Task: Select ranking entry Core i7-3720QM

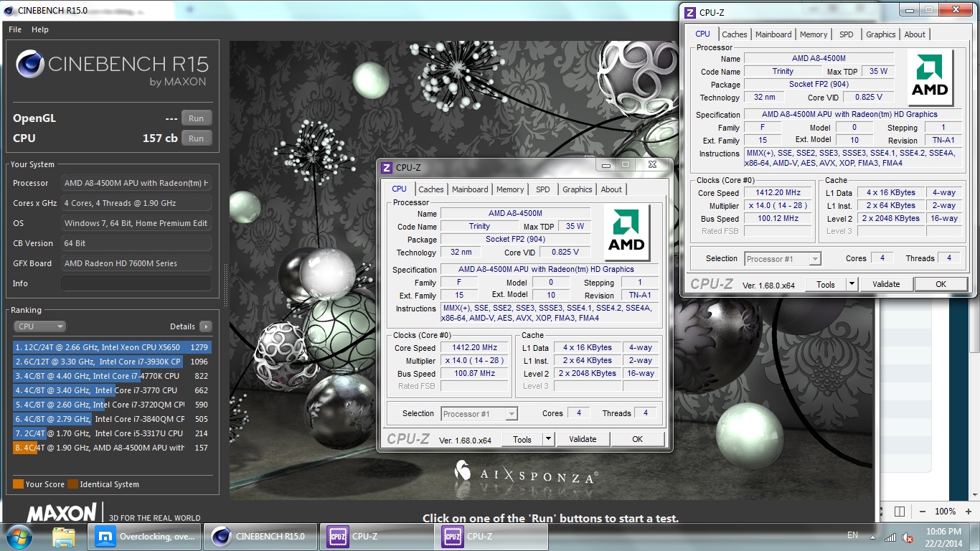Action: (x=112, y=405)
